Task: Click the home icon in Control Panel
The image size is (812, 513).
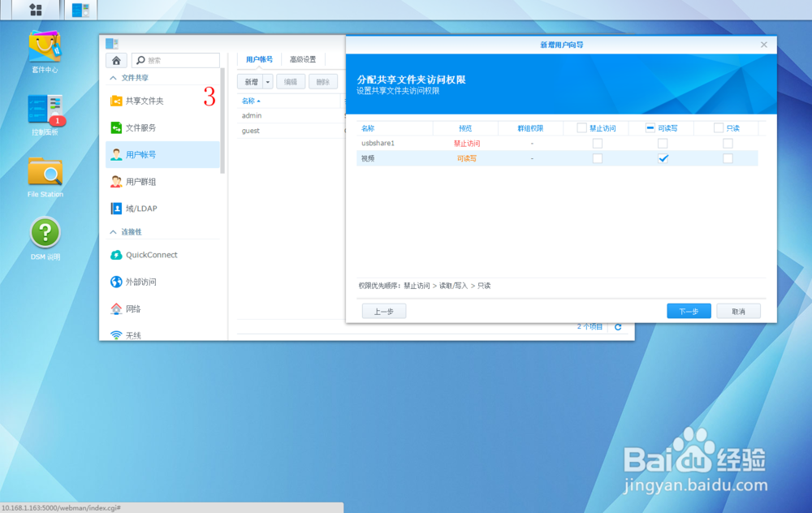Action: 114,60
